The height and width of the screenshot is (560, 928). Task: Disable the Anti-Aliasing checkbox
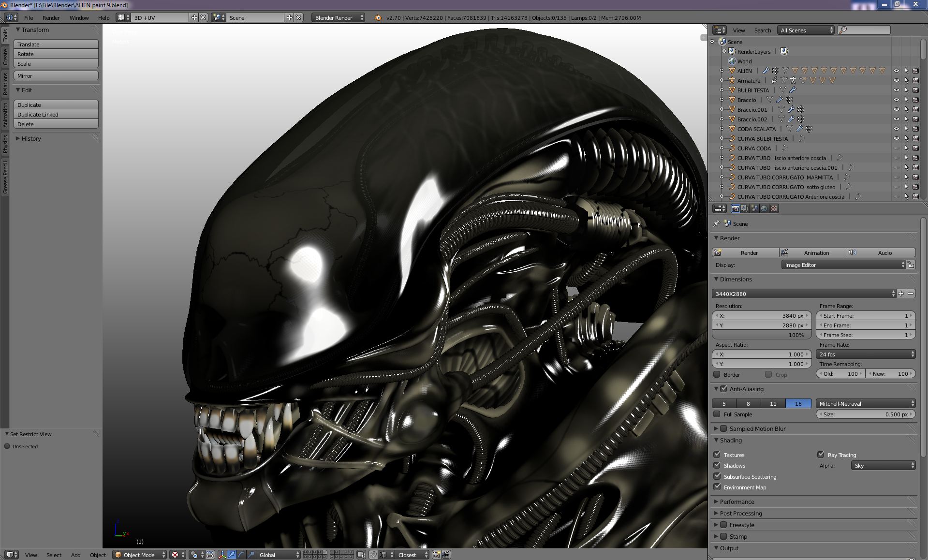(723, 389)
